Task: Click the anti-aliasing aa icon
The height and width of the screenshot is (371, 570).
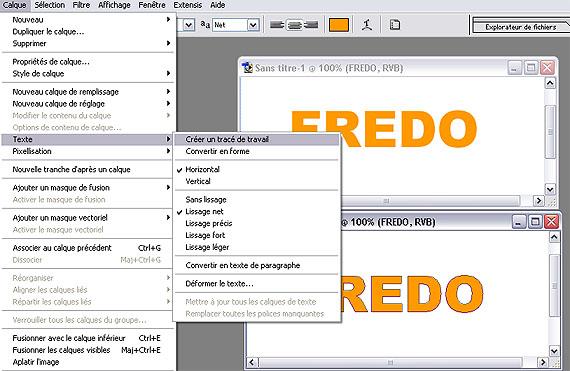Action: tap(205, 24)
